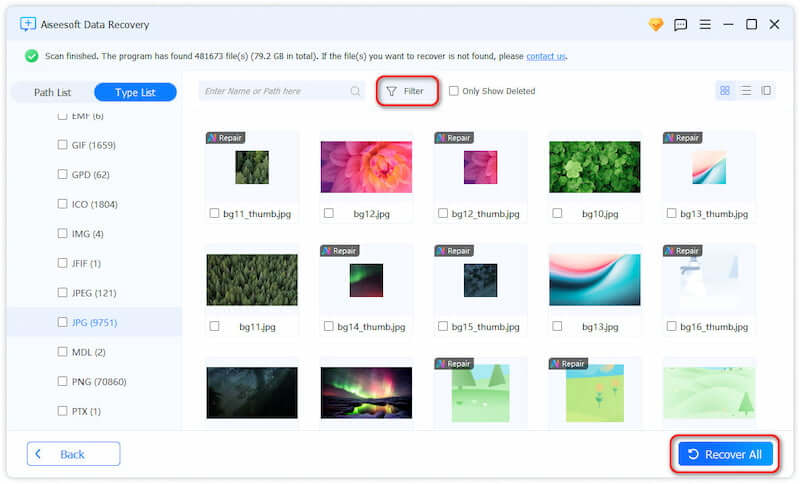Enable the Only Show Deleted checkbox
800x484 pixels.
click(454, 91)
